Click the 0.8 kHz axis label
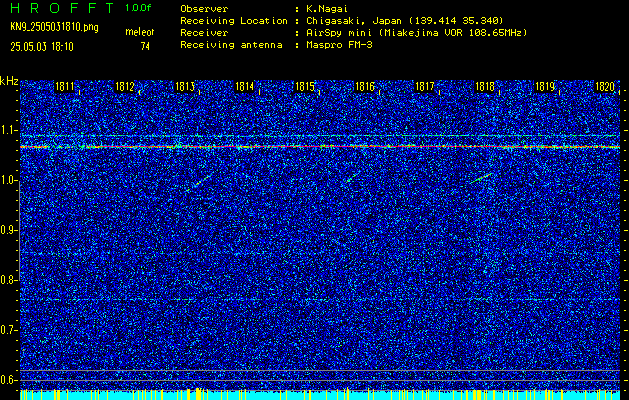 [9, 280]
